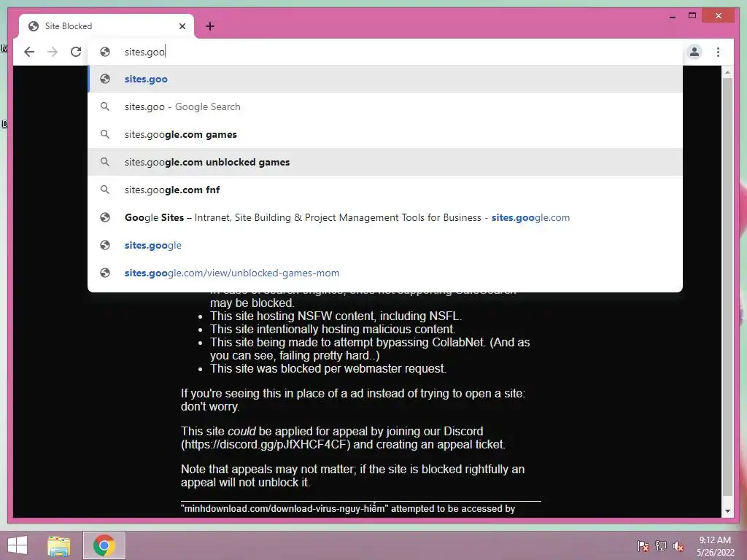Select 'sites.google.com fnf' suggestion
747x560 pixels.
pyautogui.click(x=385, y=190)
